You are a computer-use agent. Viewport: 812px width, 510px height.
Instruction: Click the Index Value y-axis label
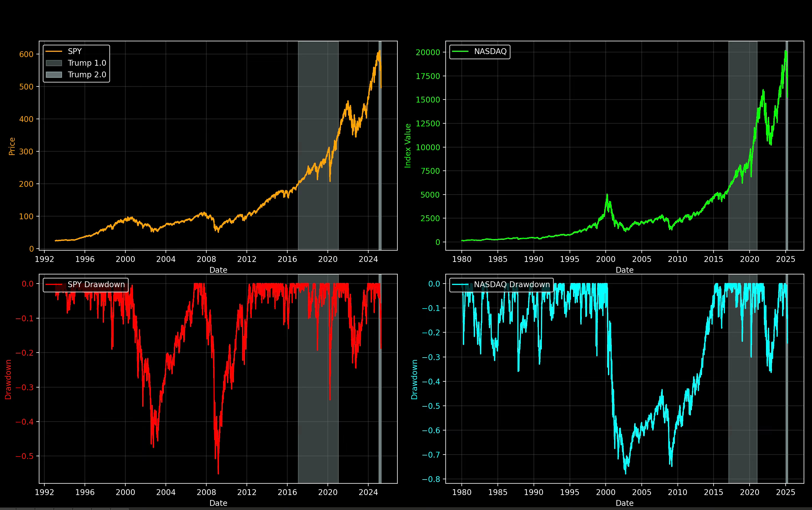[408, 146]
